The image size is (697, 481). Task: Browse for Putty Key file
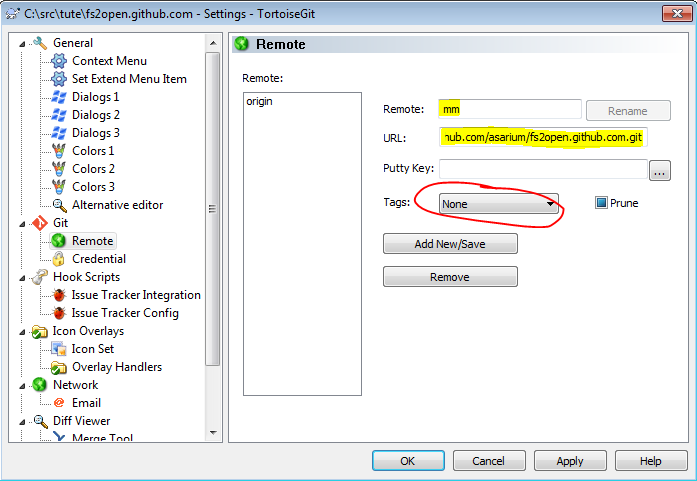click(659, 170)
